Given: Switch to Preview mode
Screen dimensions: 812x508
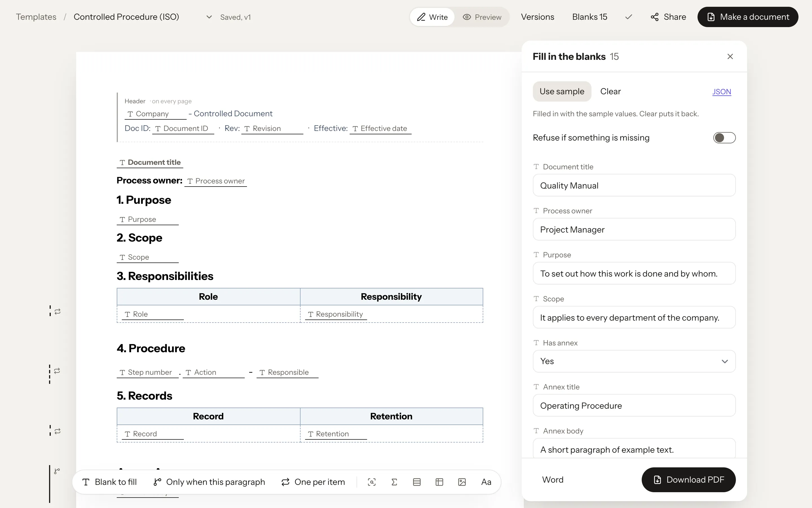Looking at the screenshot, I should pyautogui.click(x=482, y=17).
